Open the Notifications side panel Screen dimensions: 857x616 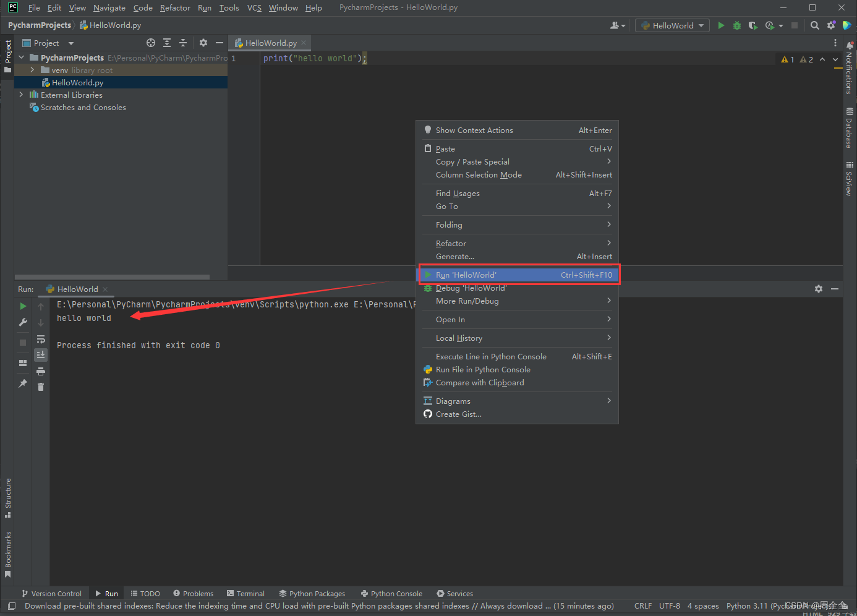850,68
